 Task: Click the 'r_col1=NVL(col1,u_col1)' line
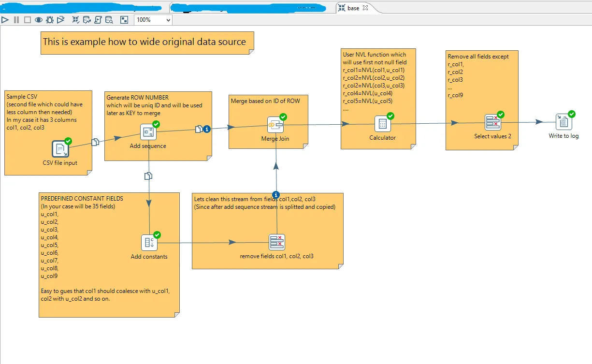374,70
